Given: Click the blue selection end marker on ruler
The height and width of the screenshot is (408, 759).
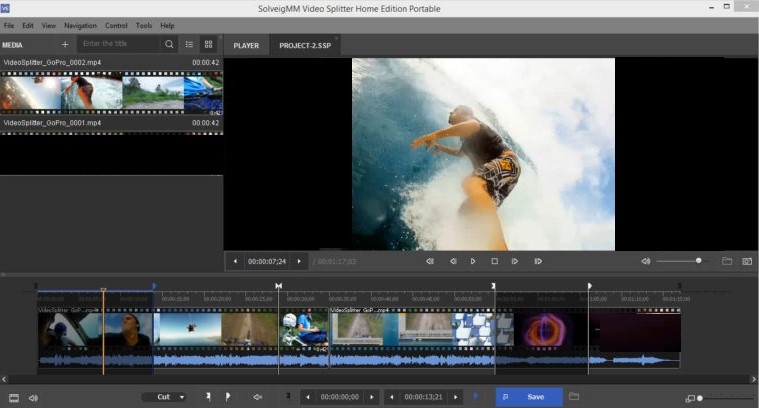Looking at the screenshot, I should (x=154, y=286).
